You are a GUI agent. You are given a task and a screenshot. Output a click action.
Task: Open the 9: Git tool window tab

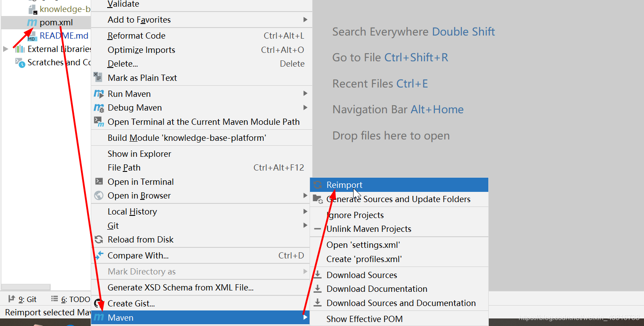click(23, 299)
